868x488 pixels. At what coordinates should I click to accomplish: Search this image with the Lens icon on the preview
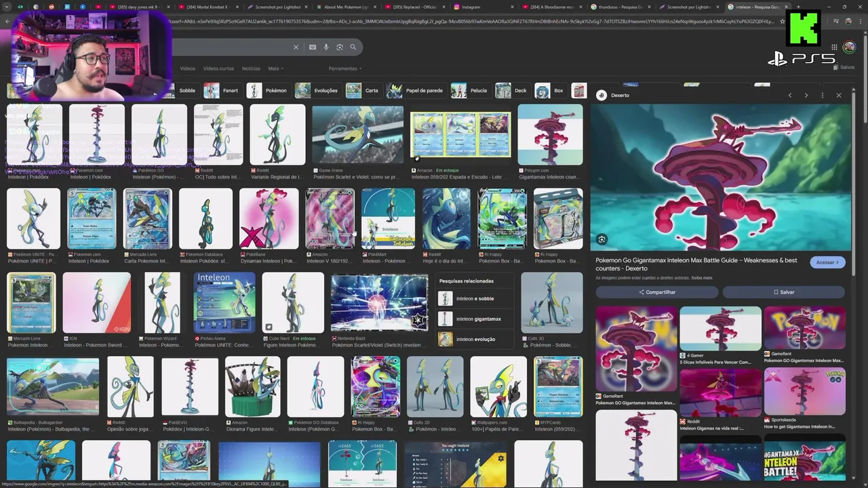click(x=601, y=239)
